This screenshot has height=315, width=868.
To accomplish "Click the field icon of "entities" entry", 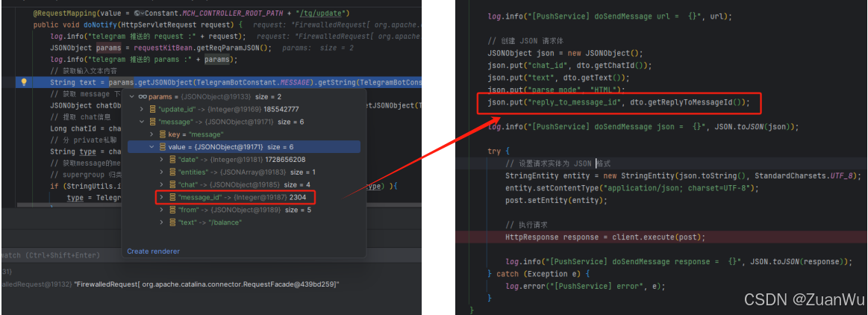I will point(173,172).
